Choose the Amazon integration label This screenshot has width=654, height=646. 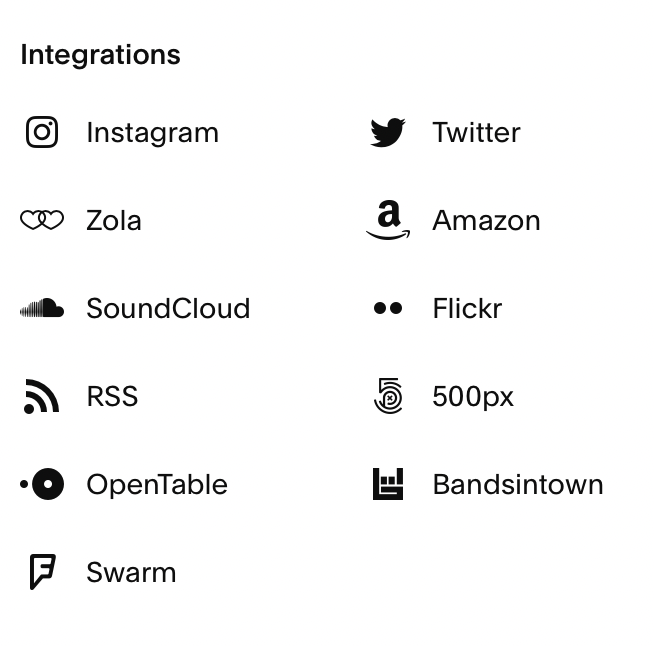tap(486, 220)
